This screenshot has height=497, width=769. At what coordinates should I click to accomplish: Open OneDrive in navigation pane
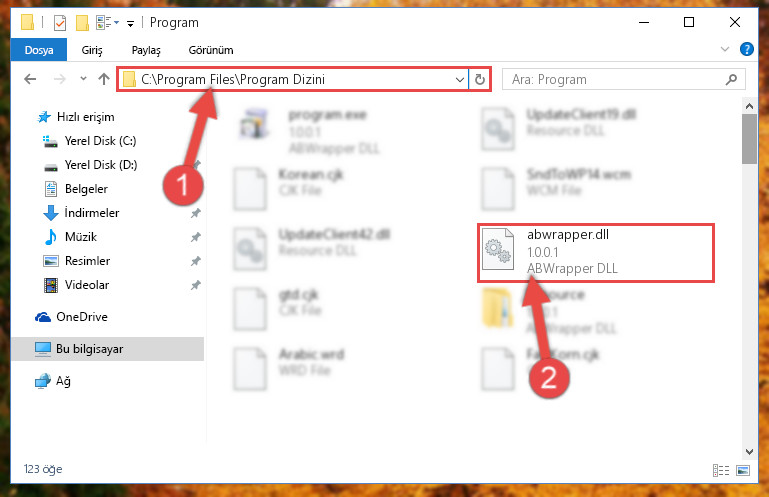(81, 316)
